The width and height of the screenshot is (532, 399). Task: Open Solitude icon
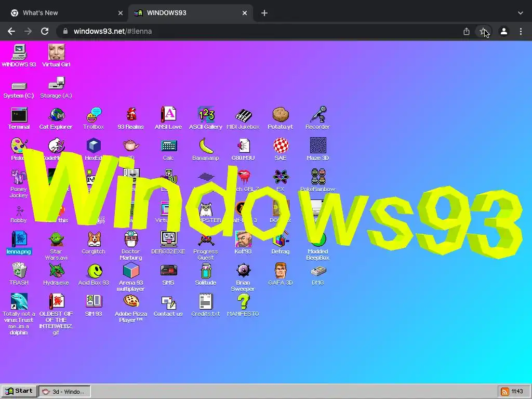coord(206,274)
